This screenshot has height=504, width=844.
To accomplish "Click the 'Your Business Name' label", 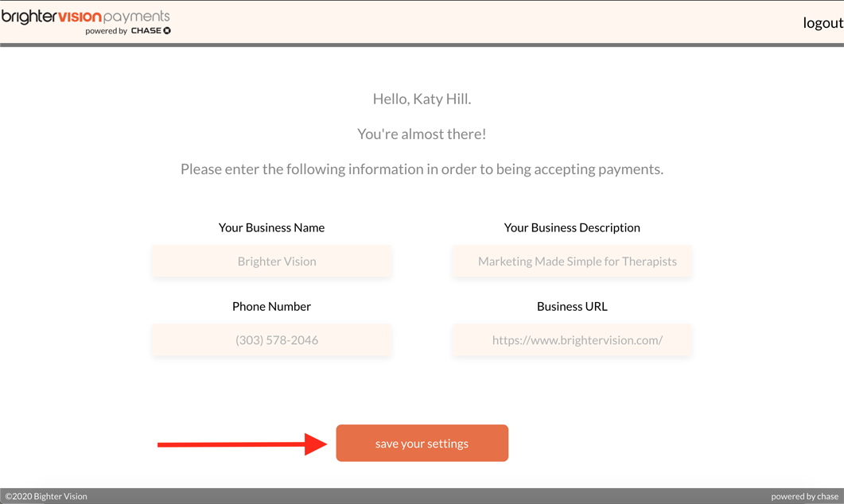I will click(271, 227).
